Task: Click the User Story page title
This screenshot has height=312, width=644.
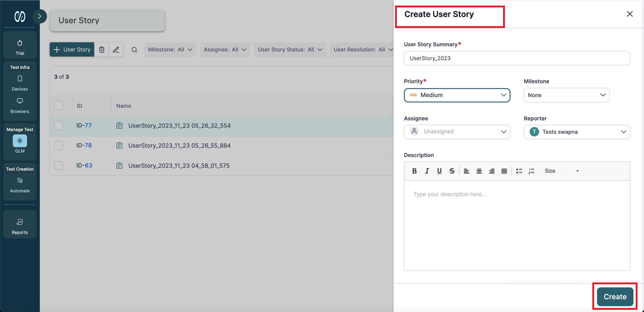Action: click(x=79, y=20)
